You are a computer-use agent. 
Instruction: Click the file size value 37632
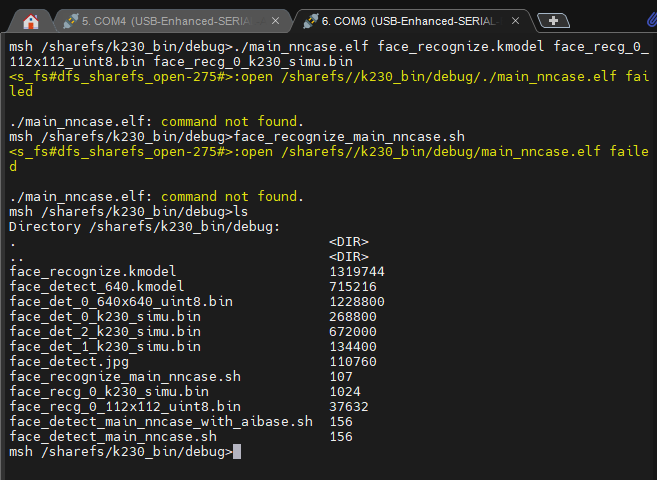tap(349, 407)
